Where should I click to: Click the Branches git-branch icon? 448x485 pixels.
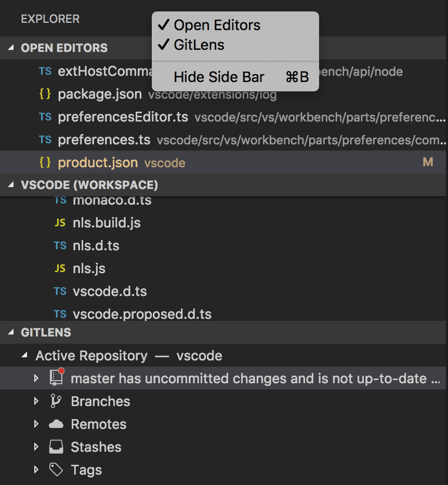coord(56,401)
